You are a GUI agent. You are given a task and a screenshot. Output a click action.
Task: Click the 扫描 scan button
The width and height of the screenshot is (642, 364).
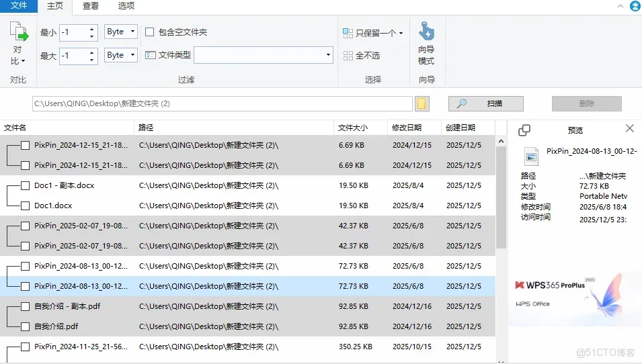[x=485, y=103]
